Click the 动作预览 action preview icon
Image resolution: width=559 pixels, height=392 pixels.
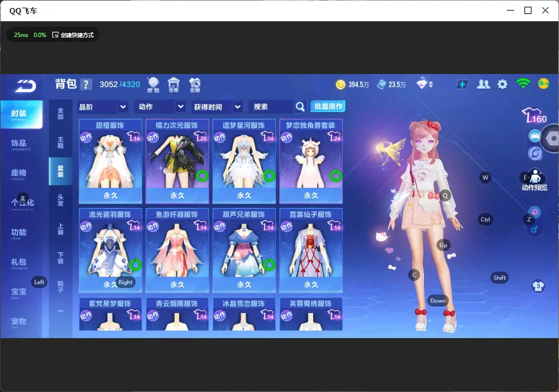click(x=534, y=180)
